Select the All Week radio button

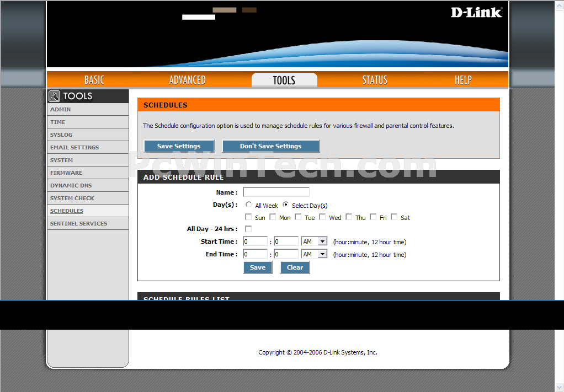click(x=248, y=205)
